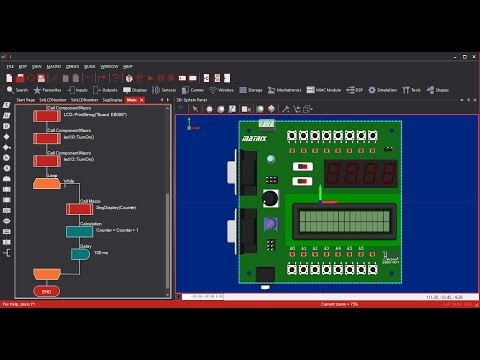
Task: Open the FILE menu
Action: pos(10,67)
